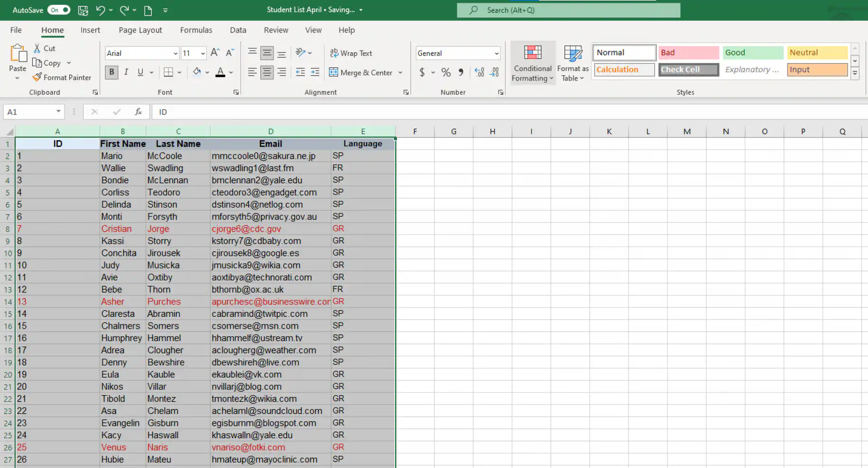
Task: Click the Search box
Action: [x=569, y=10]
